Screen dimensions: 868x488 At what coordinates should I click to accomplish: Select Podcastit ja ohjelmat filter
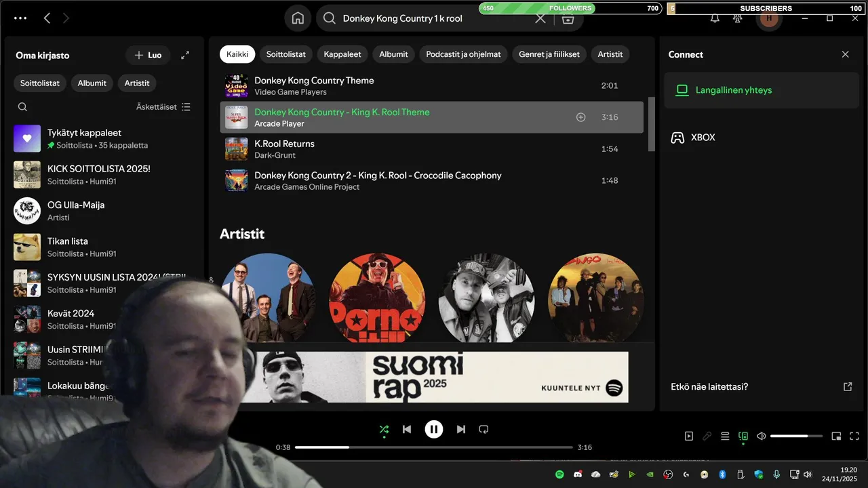click(464, 54)
